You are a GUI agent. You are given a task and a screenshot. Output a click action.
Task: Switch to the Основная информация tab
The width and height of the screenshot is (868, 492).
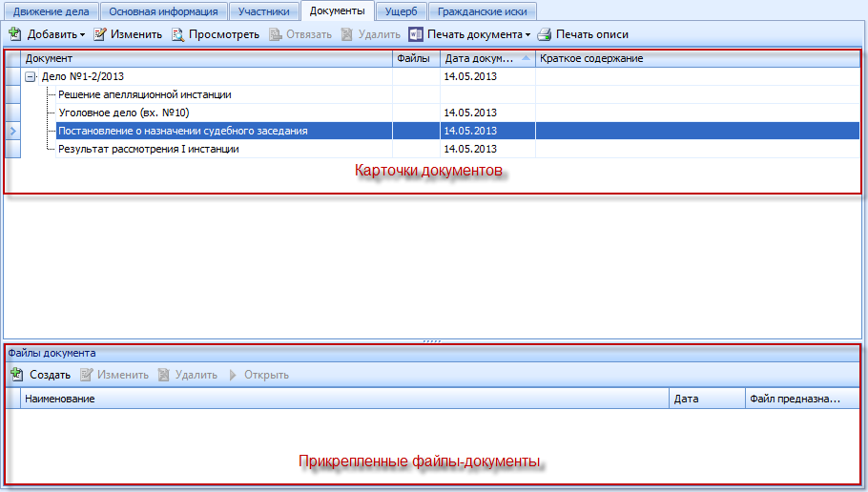click(x=163, y=11)
